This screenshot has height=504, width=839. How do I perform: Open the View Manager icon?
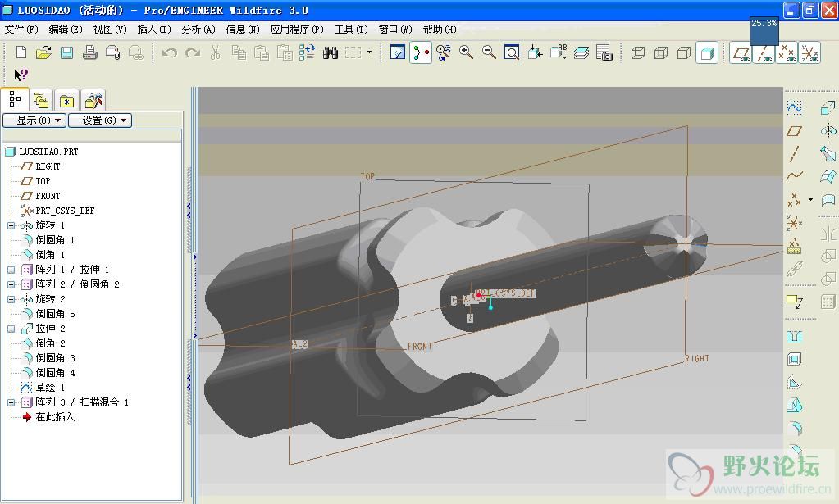click(604, 52)
